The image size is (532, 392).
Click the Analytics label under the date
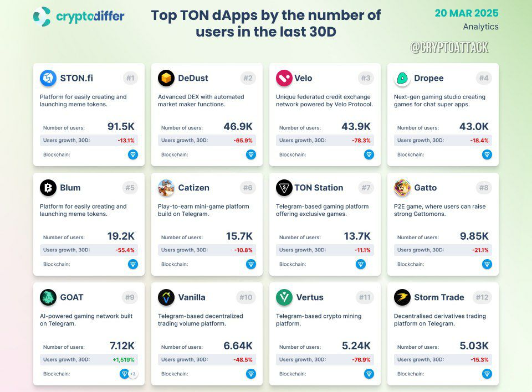pyautogui.click(x=481, y=27)
